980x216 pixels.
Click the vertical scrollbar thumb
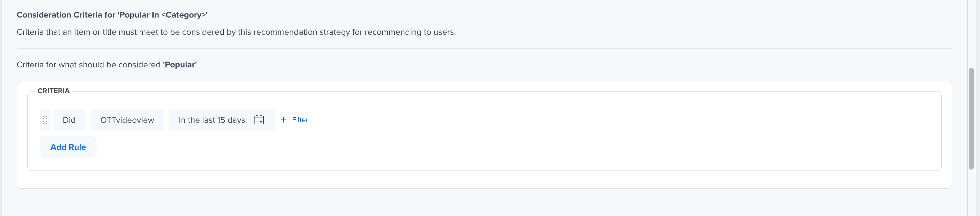tap(971, 119)
